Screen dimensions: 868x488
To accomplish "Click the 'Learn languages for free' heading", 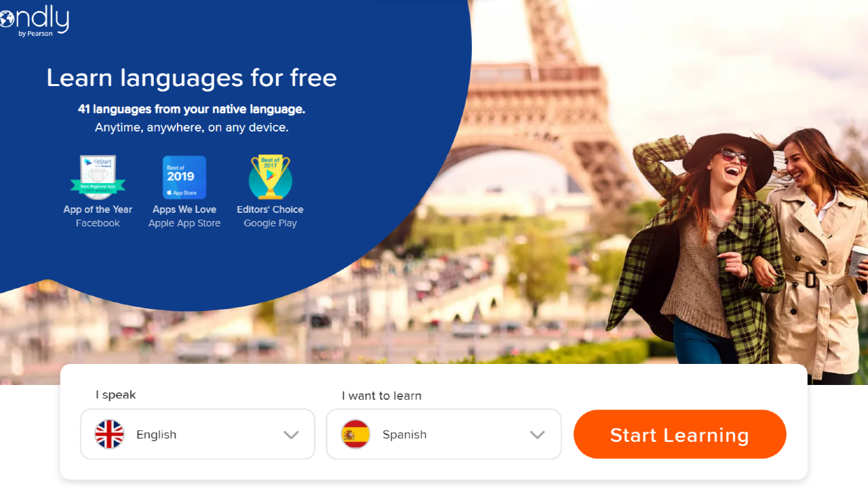I will 191,78.
